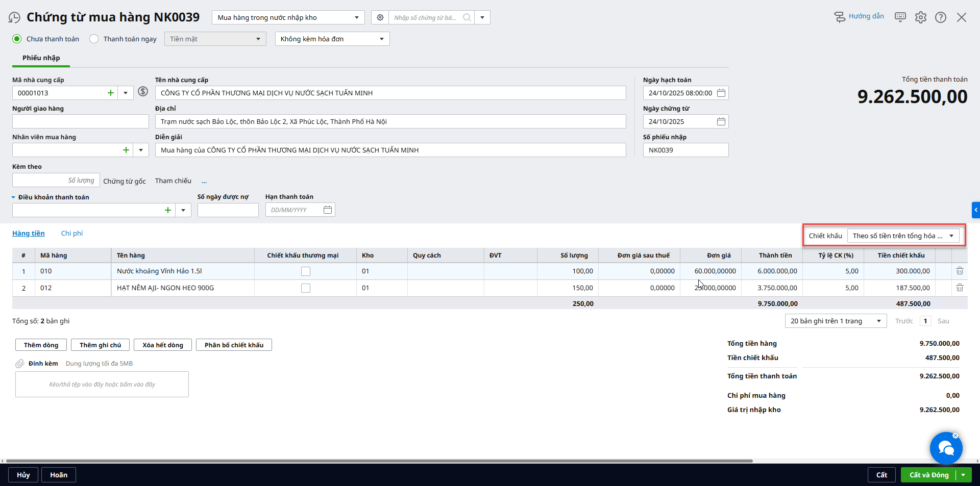Expand the Chiết khấu type dropdown
980x486 pixels.
(903, 236)
